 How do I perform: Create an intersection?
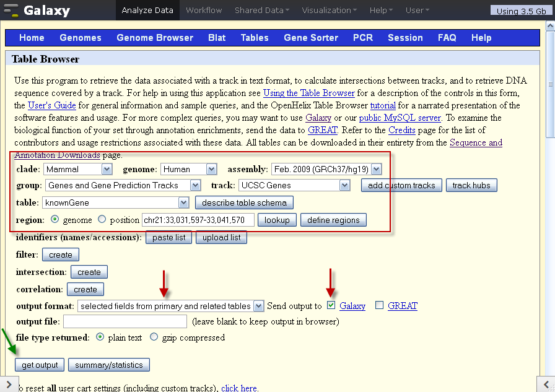point(89,272)
